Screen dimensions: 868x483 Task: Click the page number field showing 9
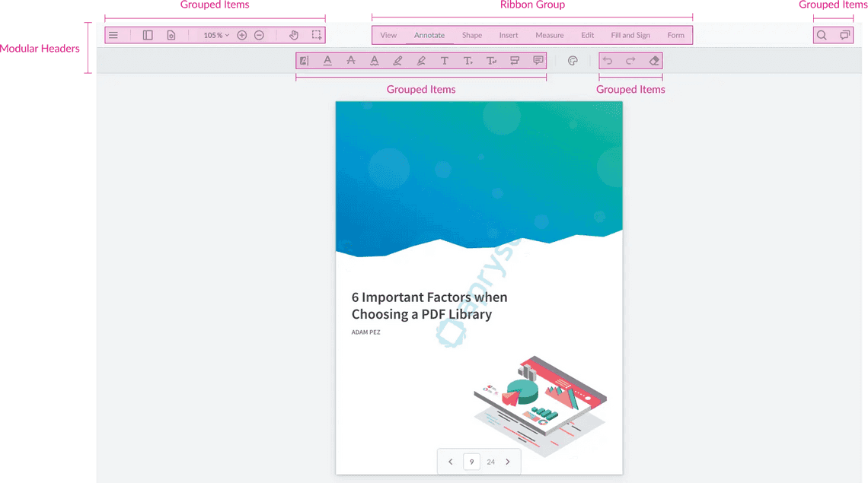pos(471,462)
